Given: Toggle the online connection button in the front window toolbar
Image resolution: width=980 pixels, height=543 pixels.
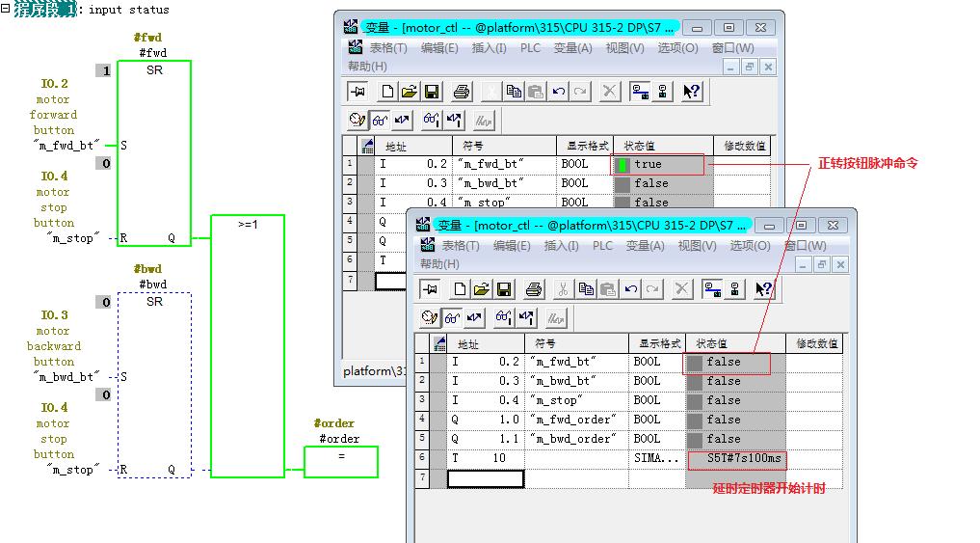Looking at the screenshot, I should (712, 289).
